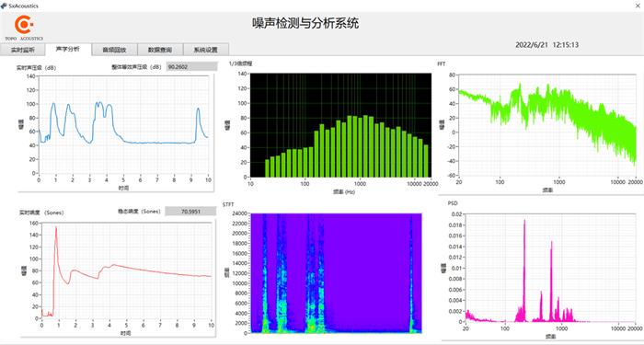Click the 实时响度 (Sones) label

pyautogui.click(x=41, y=213)
